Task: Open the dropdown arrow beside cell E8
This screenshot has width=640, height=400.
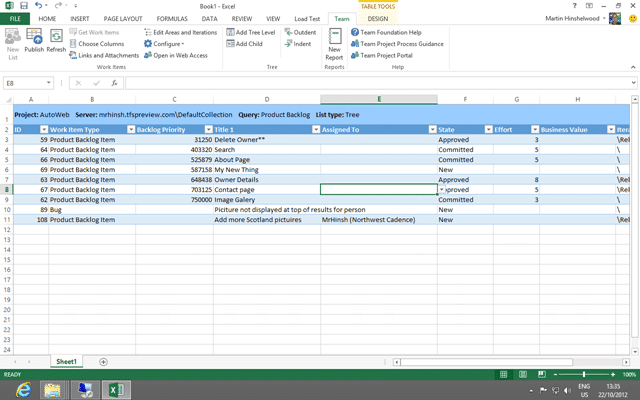Action: (442, 189)
